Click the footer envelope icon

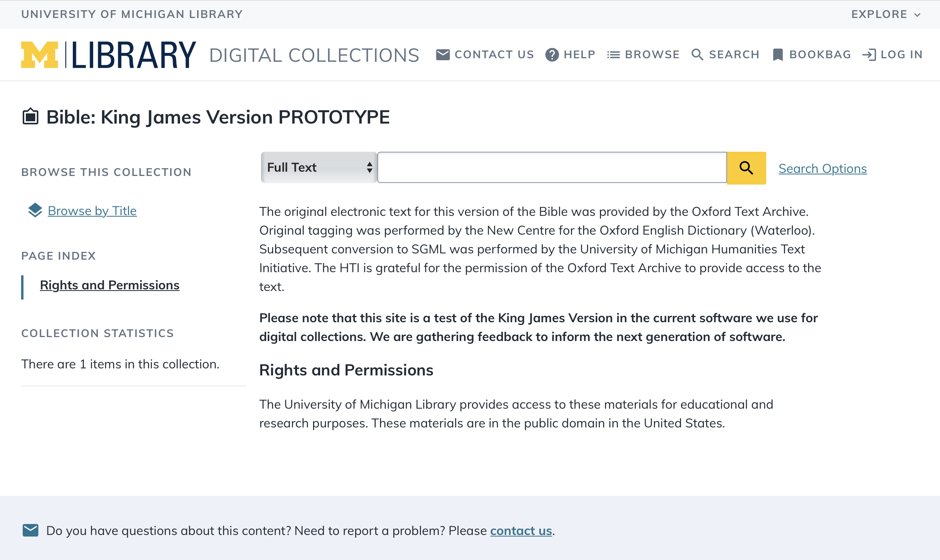(30, 531)
